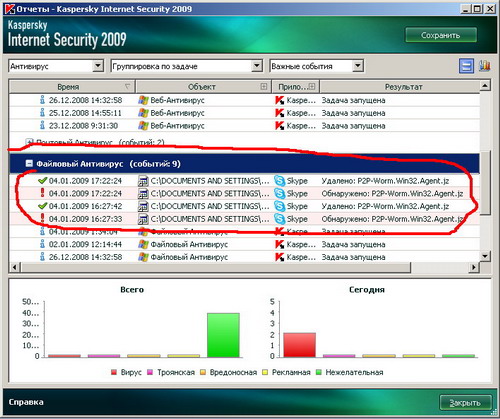
Task: Click red Вирус legend swatch
Action: (114, 372)
